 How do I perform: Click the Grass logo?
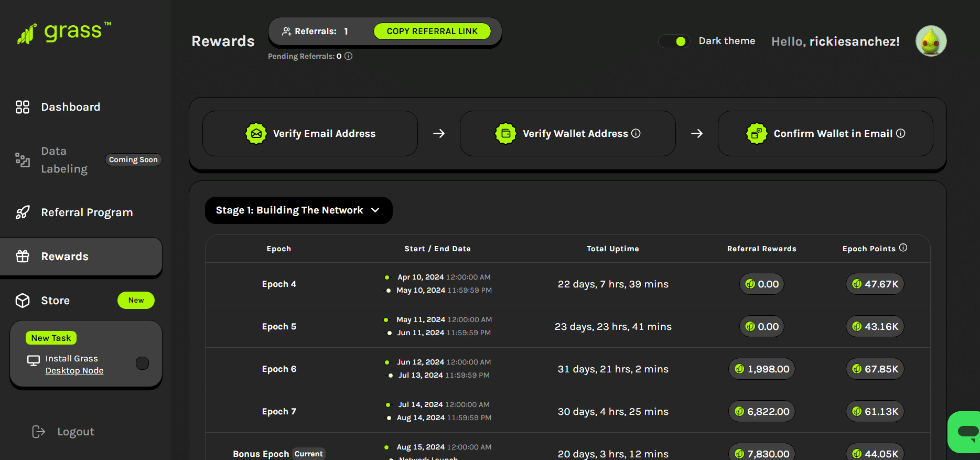(x=64, y=33)
